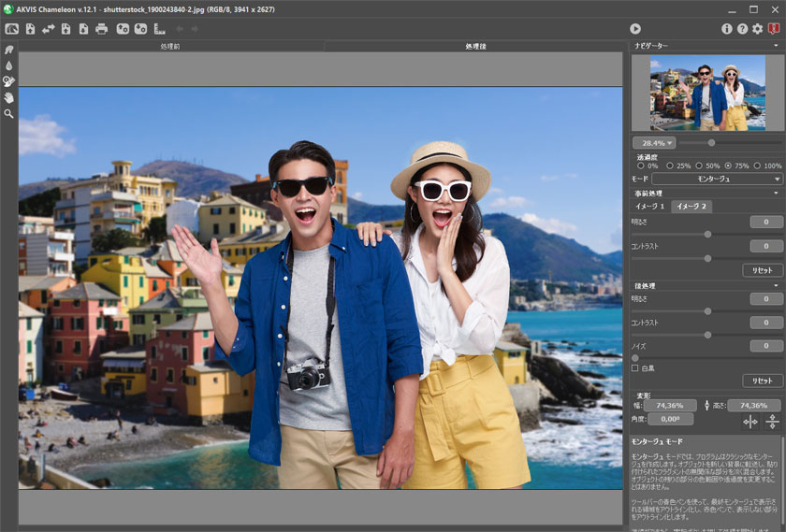Toggle the scale ruler icon in toolbar
The height and width of the screenshot is (532, 786).
(x=159, y=29)
